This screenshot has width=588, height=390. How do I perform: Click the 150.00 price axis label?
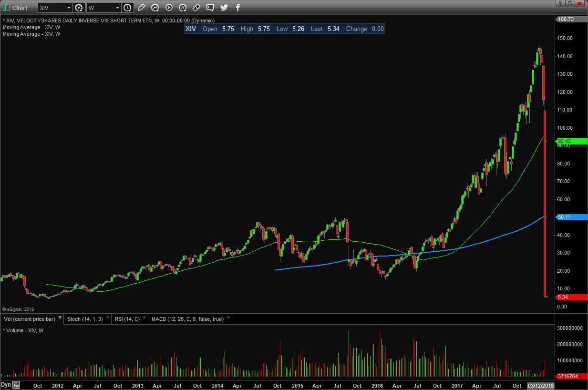565,38
